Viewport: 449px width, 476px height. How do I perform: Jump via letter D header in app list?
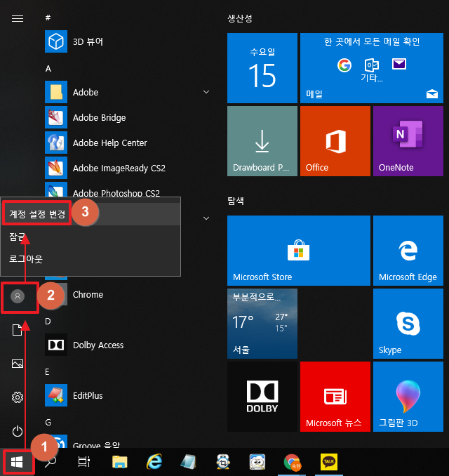pyautogui.click(x=48, y=321)
